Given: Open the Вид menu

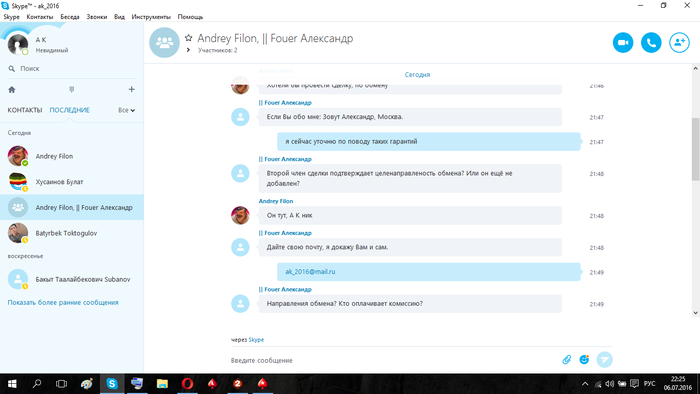Looking at the screenshot, I should 119,17.
